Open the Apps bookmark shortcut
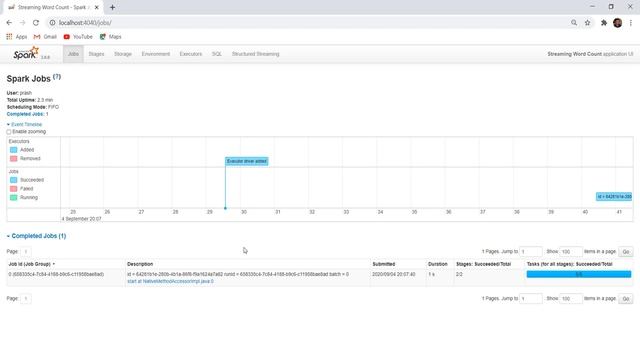Image resolution: width=640 pixels, height=360 pixels. (x=17, y=37)
